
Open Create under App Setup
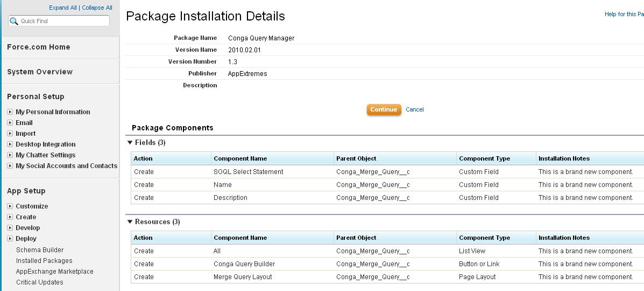click(26, 217)
